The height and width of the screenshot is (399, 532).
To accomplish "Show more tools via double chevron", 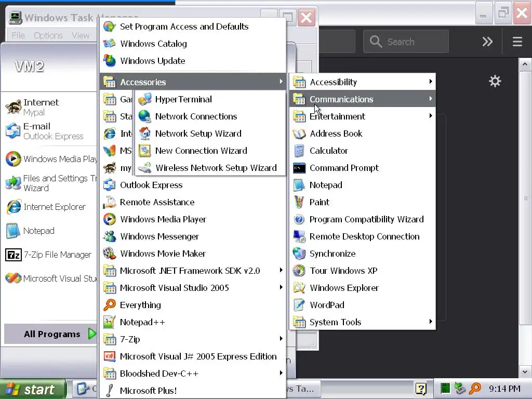I will click(487, 42).
